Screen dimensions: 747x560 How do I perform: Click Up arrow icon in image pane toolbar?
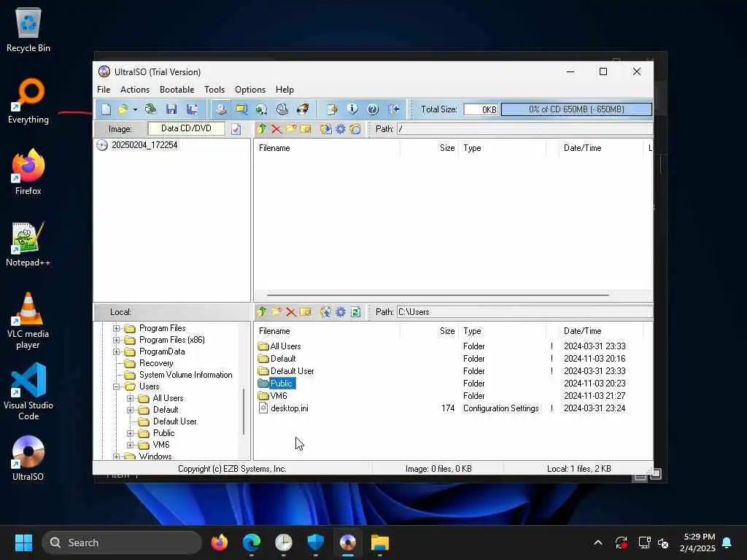262,128
